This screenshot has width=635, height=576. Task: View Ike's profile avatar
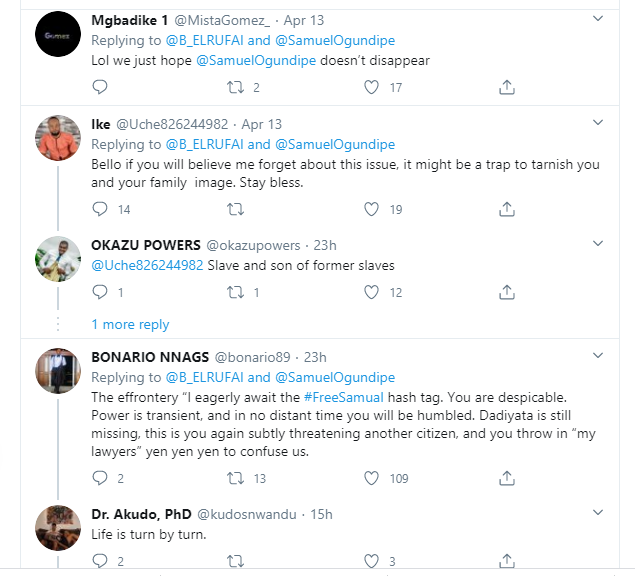(58, 139)
